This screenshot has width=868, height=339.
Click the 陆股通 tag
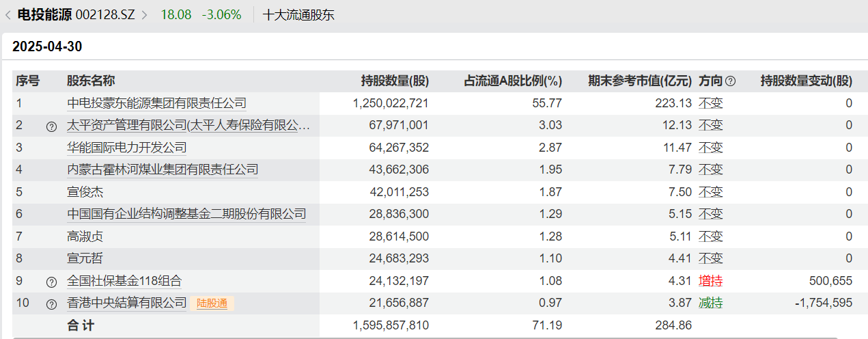212,303
